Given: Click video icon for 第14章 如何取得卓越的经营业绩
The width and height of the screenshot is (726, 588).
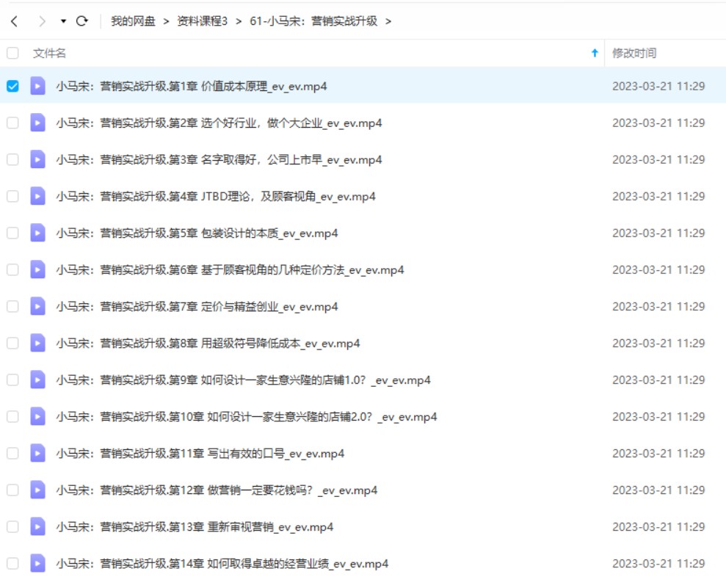Looking at the screenshot, I should pyautogui.click(x=37, y=564).
